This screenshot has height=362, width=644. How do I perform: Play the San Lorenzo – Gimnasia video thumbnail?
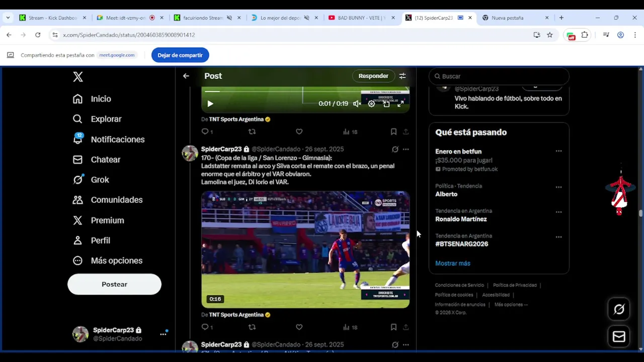coord(305,249)
